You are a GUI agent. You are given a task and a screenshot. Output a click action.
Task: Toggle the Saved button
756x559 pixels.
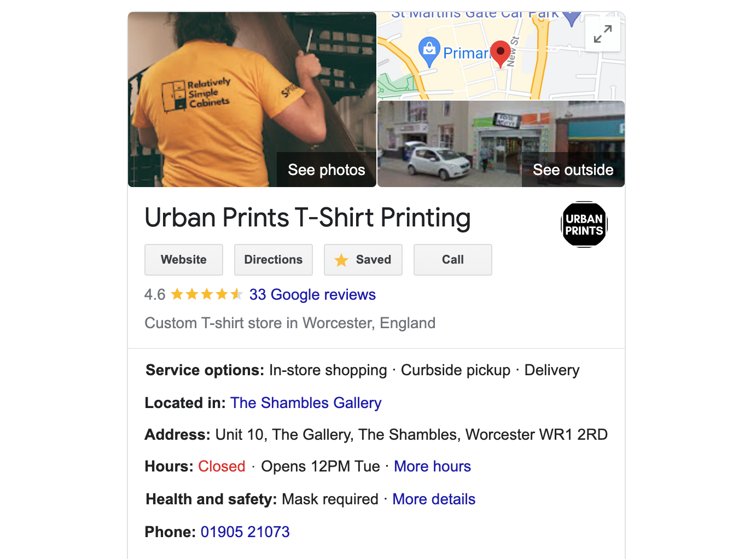click(x=363, y=260)
